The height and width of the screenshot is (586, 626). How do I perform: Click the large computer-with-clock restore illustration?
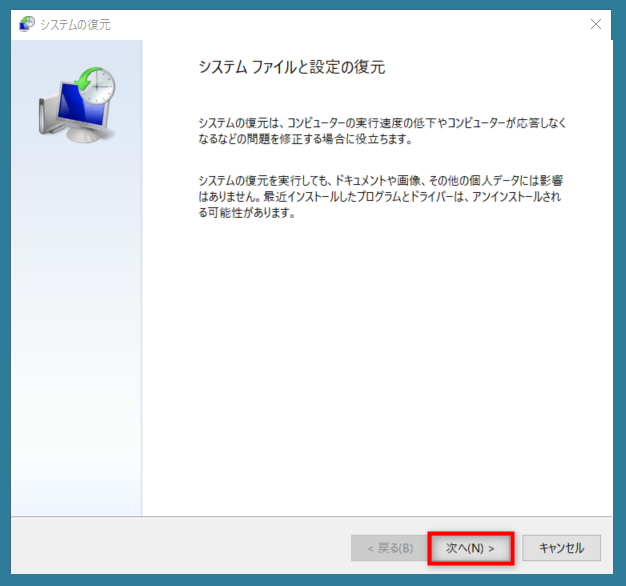tap(77, 105)
